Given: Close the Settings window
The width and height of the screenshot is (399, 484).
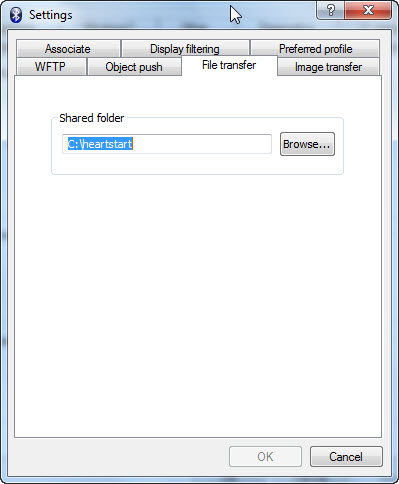Looking at the screenshot, I should click(368, 10).
